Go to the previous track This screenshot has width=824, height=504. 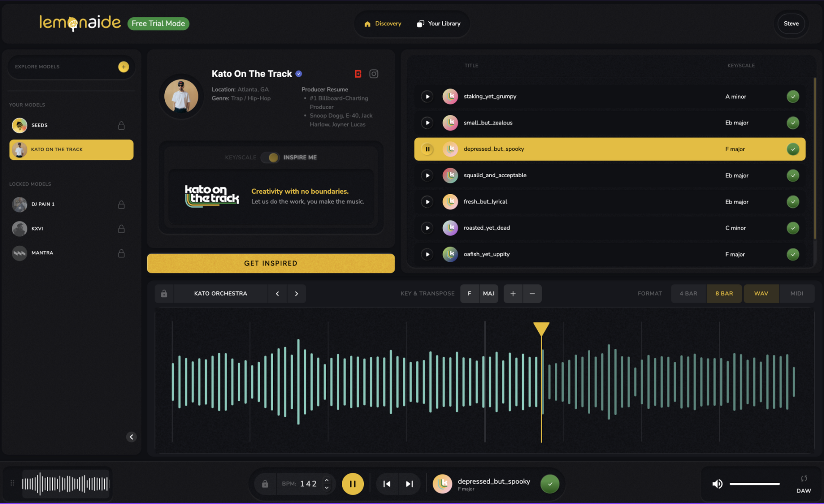point(387,484)
